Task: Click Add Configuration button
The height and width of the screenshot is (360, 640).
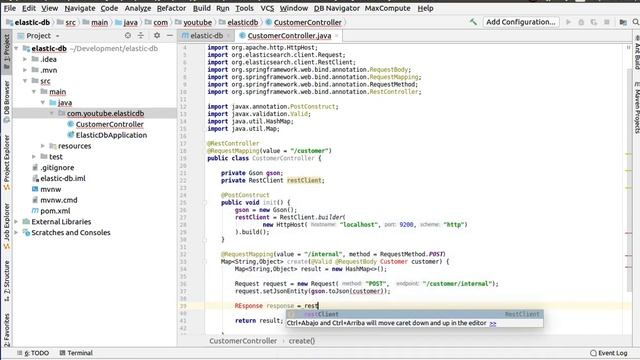Action: pyautogui.click(x=520, y=22)
